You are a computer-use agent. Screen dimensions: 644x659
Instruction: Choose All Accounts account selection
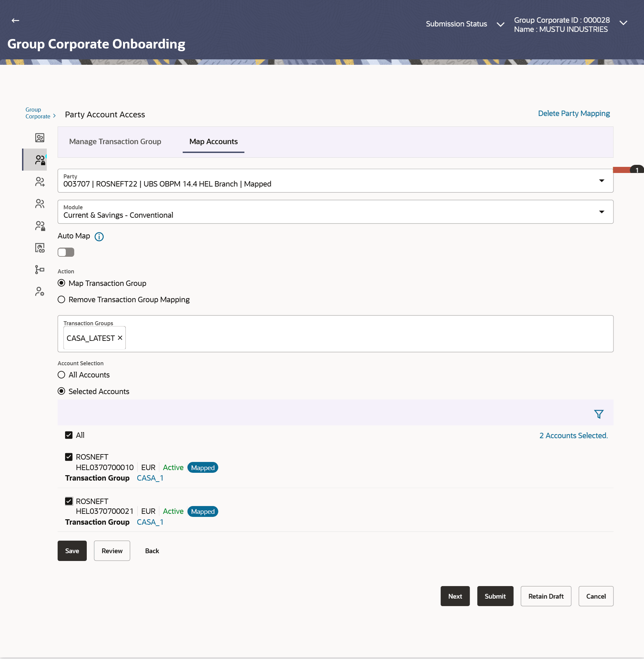61,375
